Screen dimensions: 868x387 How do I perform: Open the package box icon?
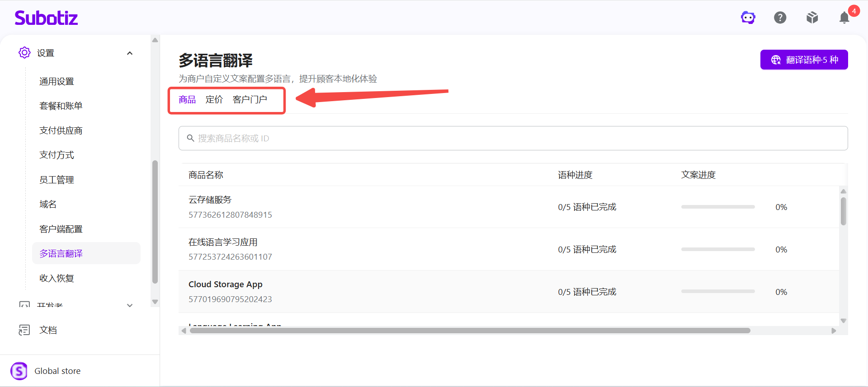(x=812, y=18)
